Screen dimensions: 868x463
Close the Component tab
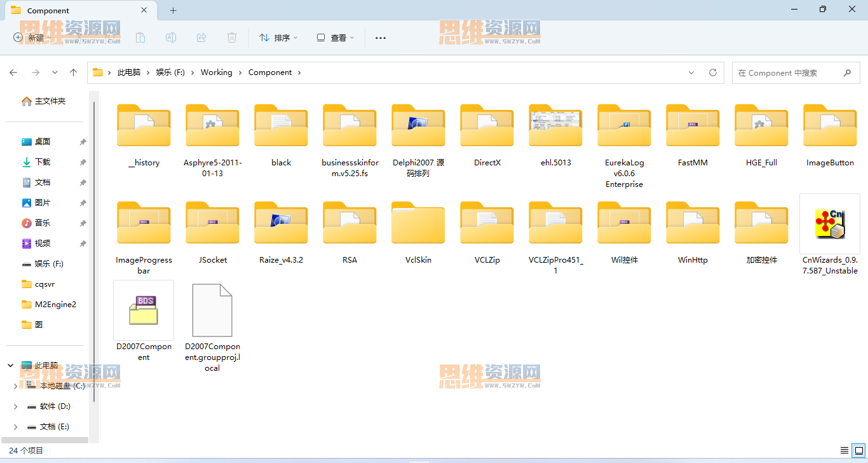coord(144,10)
